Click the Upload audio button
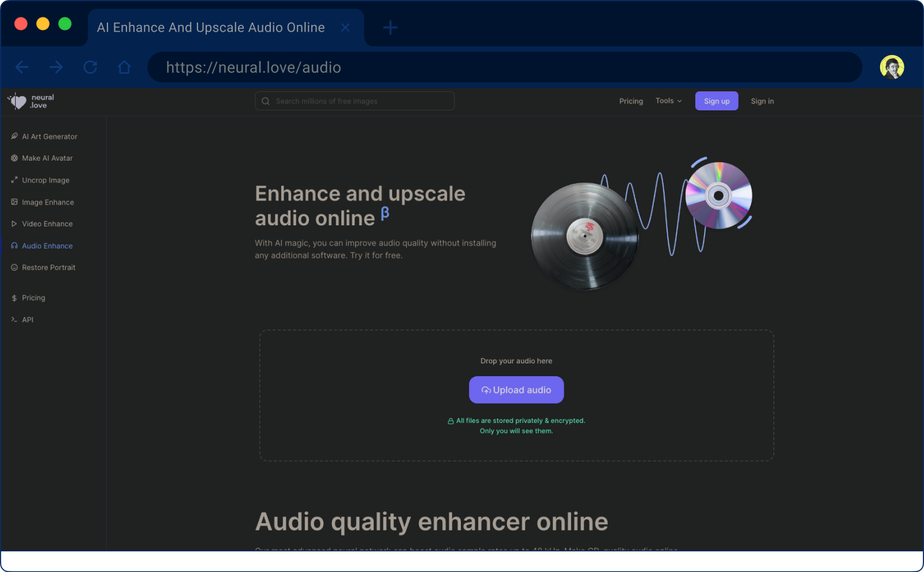This screenshot has width=924, height=572. 516,389
